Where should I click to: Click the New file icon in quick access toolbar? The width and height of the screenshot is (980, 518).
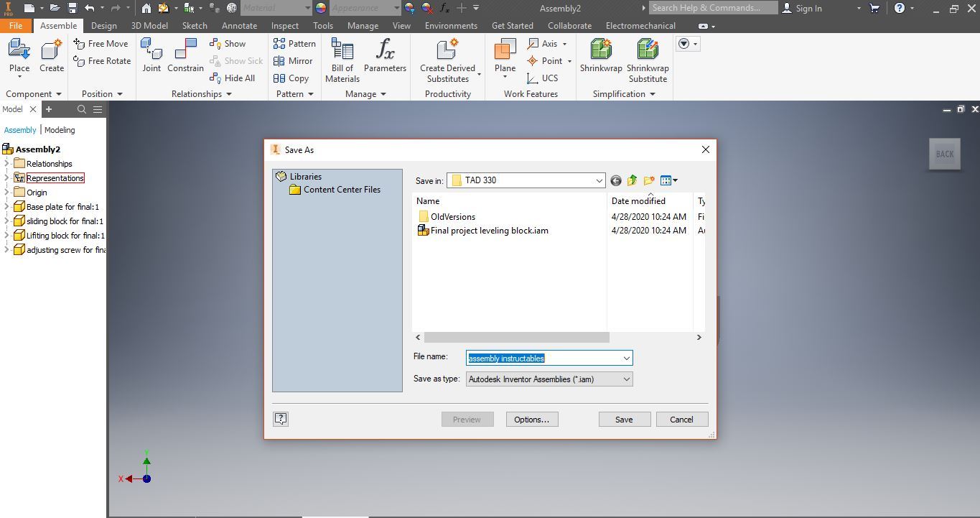pyautogui.click(x=29, y=8)
